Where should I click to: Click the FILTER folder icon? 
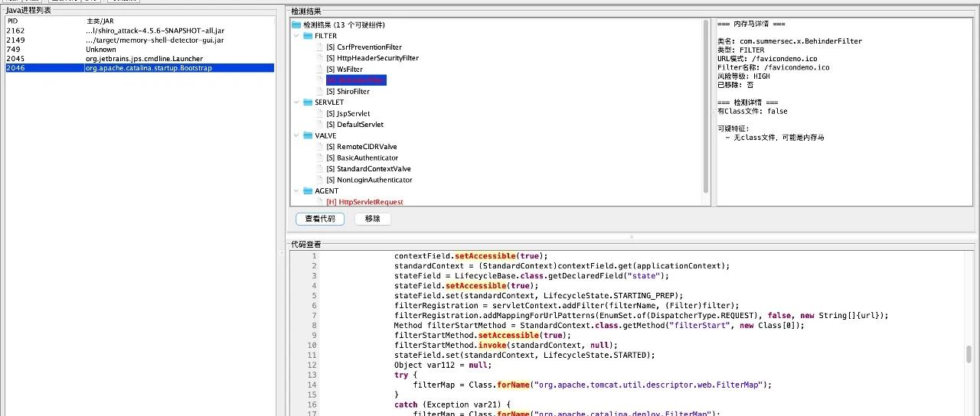[308, 36]
